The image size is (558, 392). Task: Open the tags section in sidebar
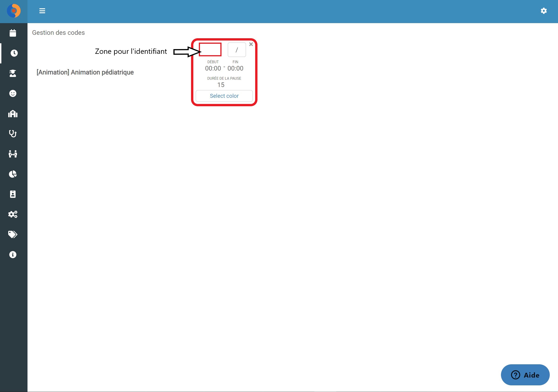(x=13, y=235)
